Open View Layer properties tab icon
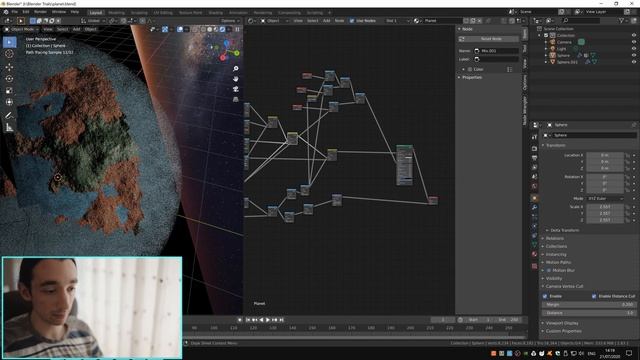Image resolution: width=640 pixels, height=360 pixels. click(535, 167)
